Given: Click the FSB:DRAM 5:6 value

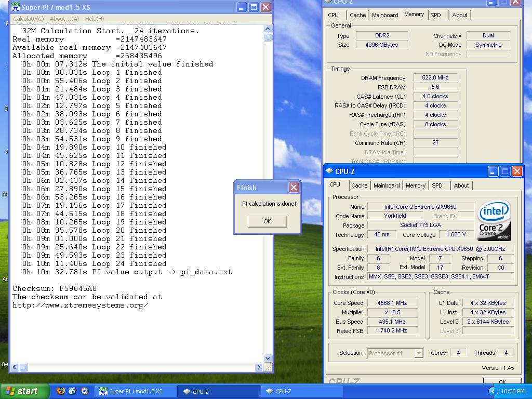Looking at the screenshot, I should tap(435, 87).
